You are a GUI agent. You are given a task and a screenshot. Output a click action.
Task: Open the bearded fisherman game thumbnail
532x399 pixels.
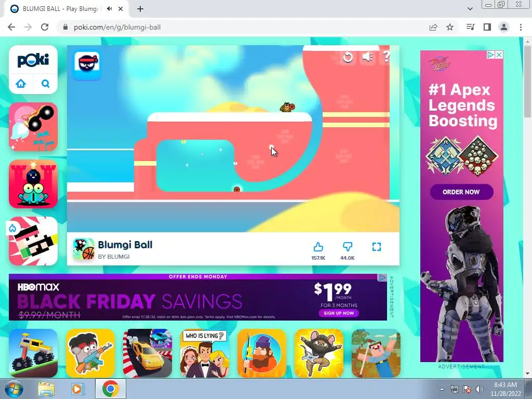262,353
